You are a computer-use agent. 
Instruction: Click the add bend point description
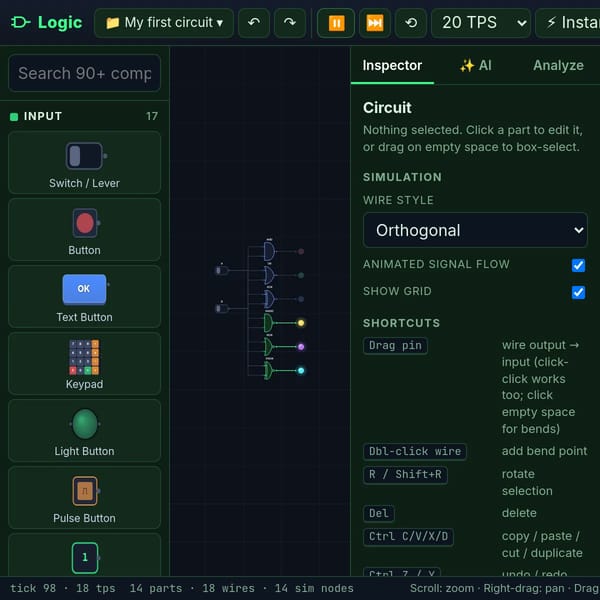click(544, 451)
